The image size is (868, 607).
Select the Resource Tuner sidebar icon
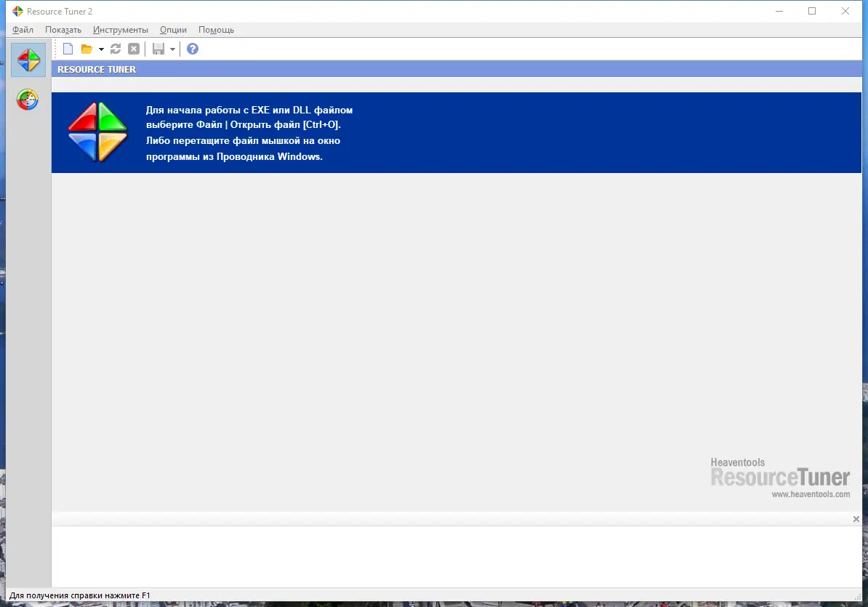(28, 60)
